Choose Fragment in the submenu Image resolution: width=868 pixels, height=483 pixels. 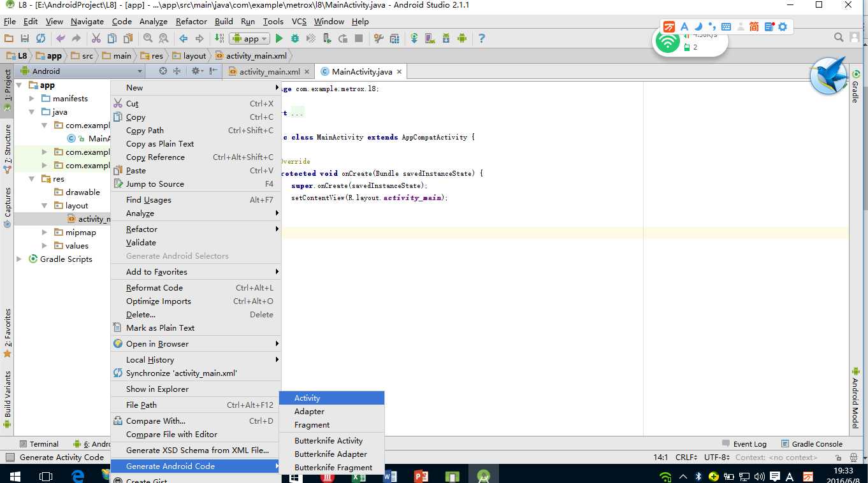coord(331,425)
